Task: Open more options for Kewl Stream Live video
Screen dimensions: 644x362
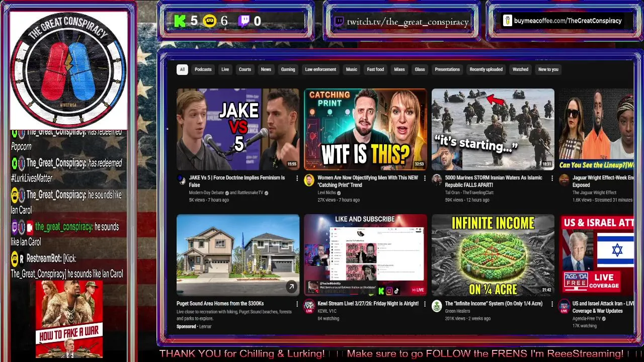Action: click(425, 304)
